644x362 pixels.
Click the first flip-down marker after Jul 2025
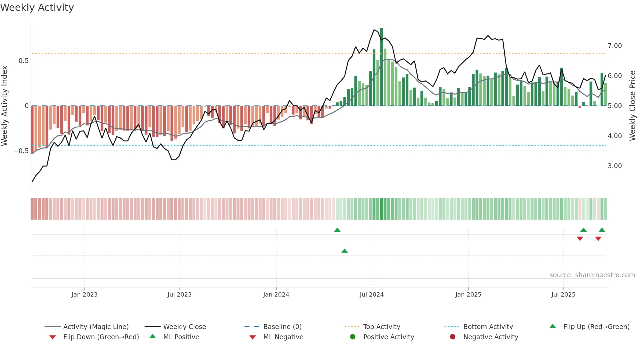pos(580,239)
